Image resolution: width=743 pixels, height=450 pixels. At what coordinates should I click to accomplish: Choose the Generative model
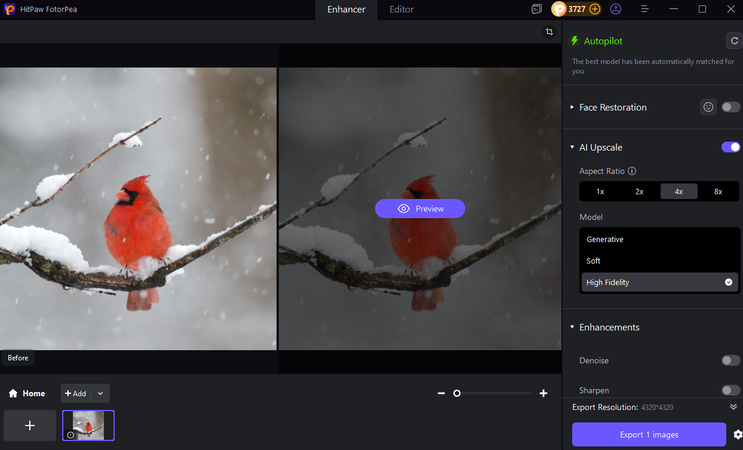click(x=659, y=239)
